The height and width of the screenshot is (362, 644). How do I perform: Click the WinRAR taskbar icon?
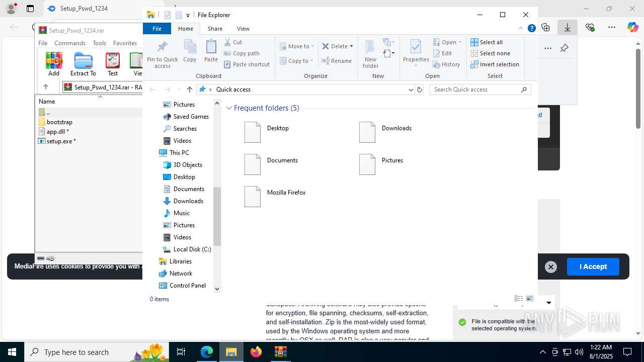280,352
